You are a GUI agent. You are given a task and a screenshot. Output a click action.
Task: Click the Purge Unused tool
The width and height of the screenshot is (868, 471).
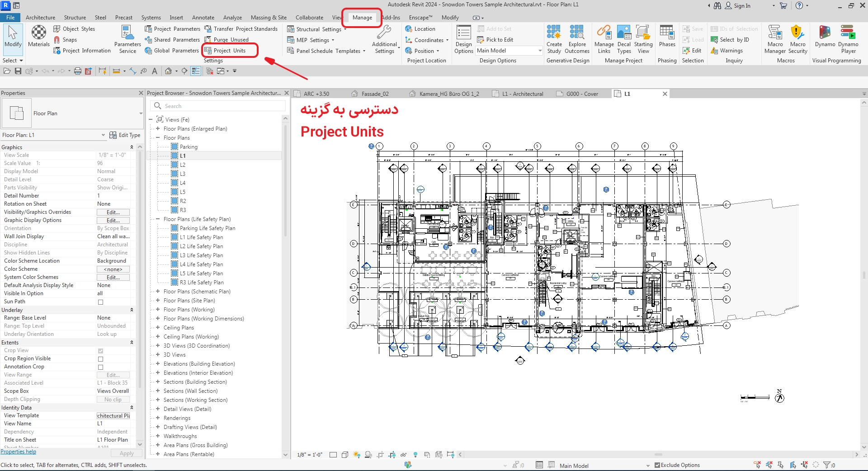231,40
